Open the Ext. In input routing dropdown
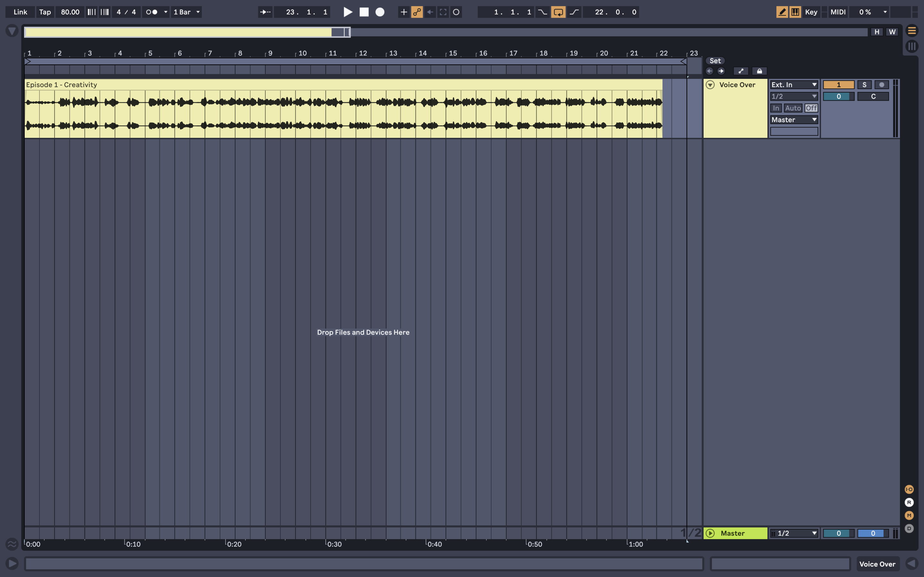Viewport: 924px width, 577px height. (793, 84)
